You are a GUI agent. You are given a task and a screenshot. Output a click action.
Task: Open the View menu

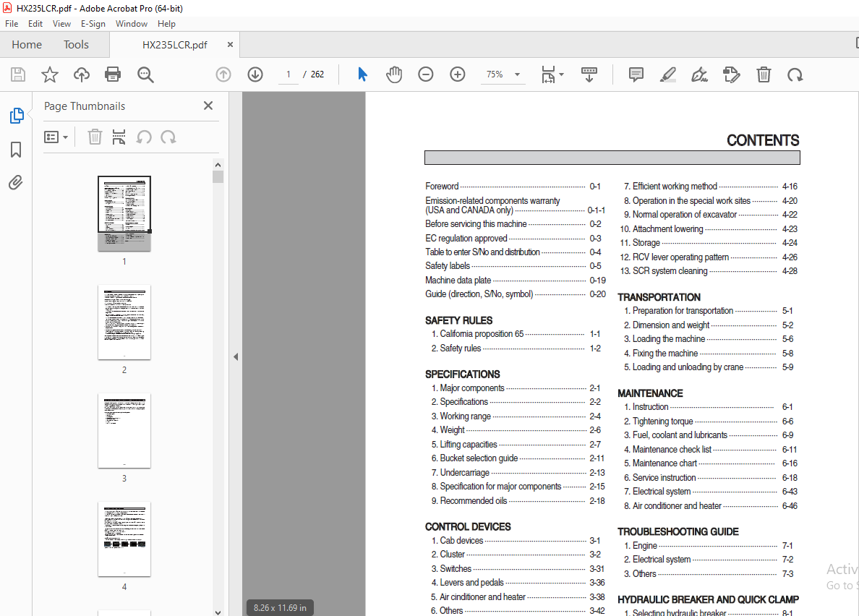[61, 24]
